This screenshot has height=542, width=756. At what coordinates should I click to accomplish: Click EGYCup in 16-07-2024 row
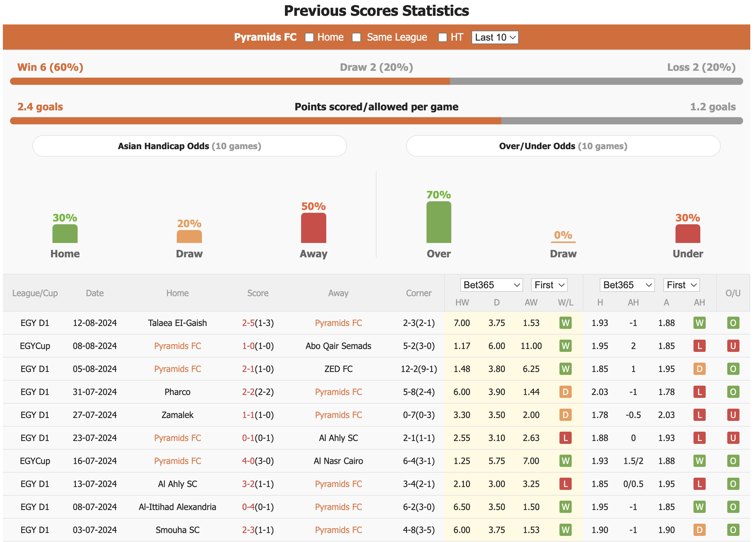pyautogui.click(x=35, y=461)
